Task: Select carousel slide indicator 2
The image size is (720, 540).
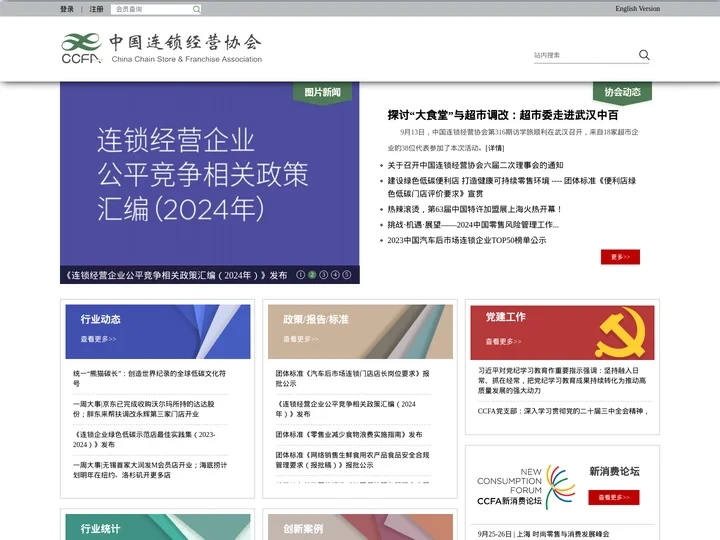Action: 312,275
